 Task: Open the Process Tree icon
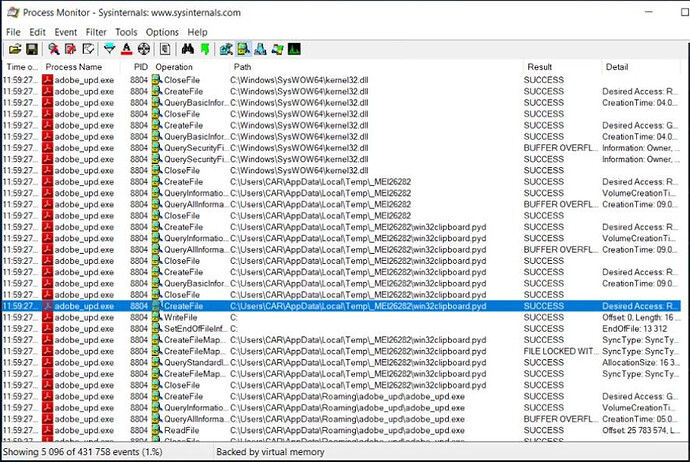click(x=164, y=49)
